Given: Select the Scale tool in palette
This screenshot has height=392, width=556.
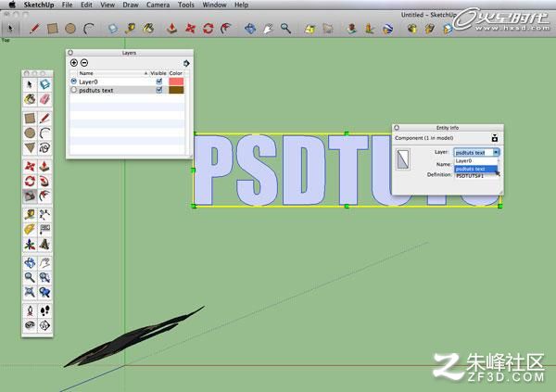Looking at the screenshot, I should [30, 196].
